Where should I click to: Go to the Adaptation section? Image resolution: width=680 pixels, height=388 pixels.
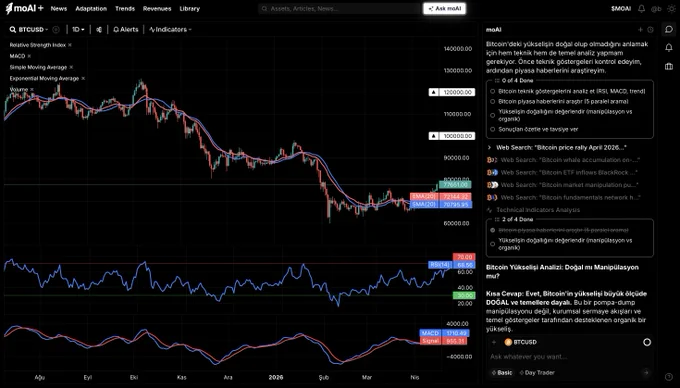91,9
